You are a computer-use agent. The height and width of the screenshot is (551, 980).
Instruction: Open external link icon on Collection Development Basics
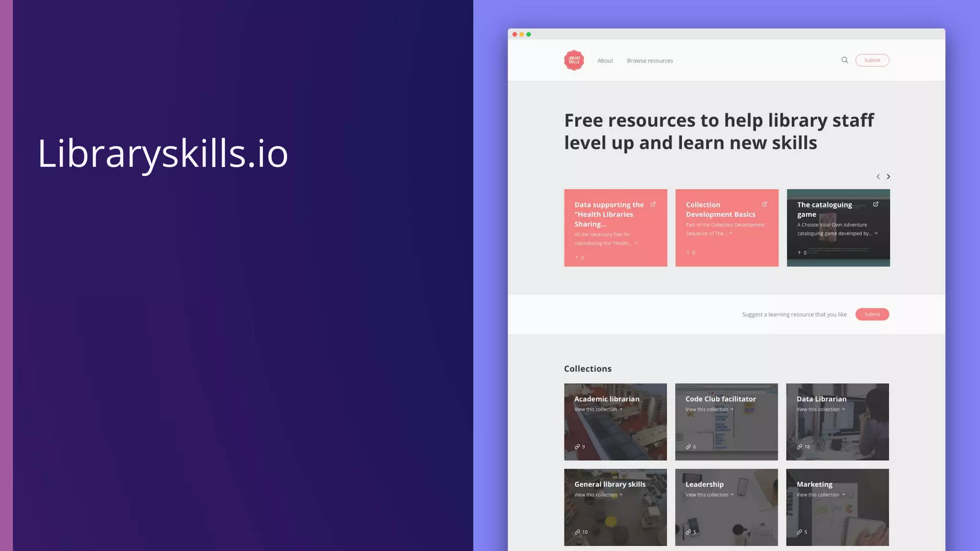(764, 204)
